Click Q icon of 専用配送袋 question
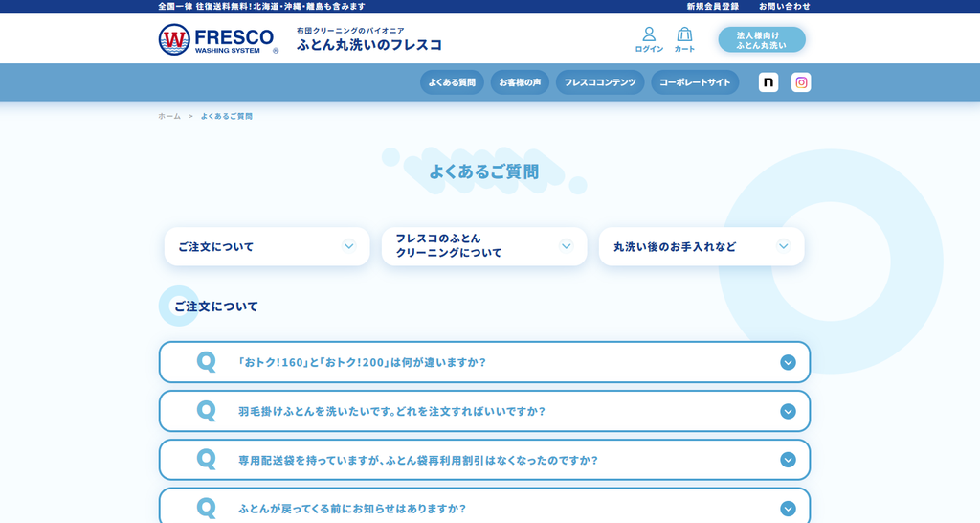 pos(207,459)
